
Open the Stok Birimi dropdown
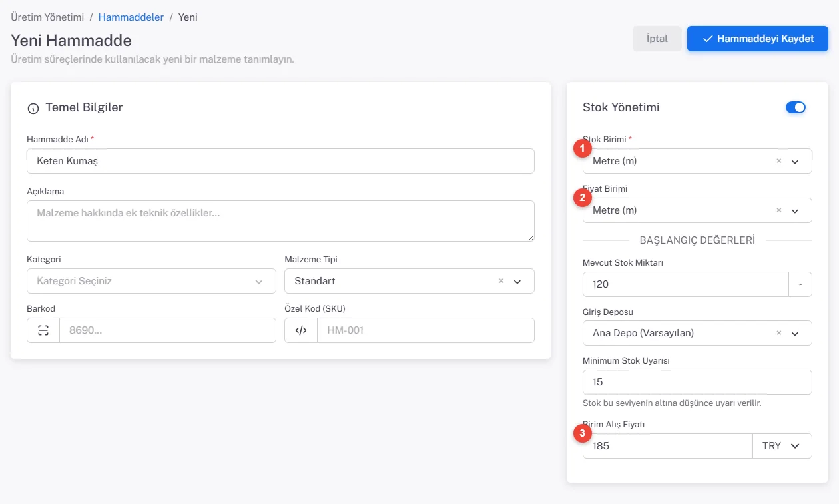point(794,161)
